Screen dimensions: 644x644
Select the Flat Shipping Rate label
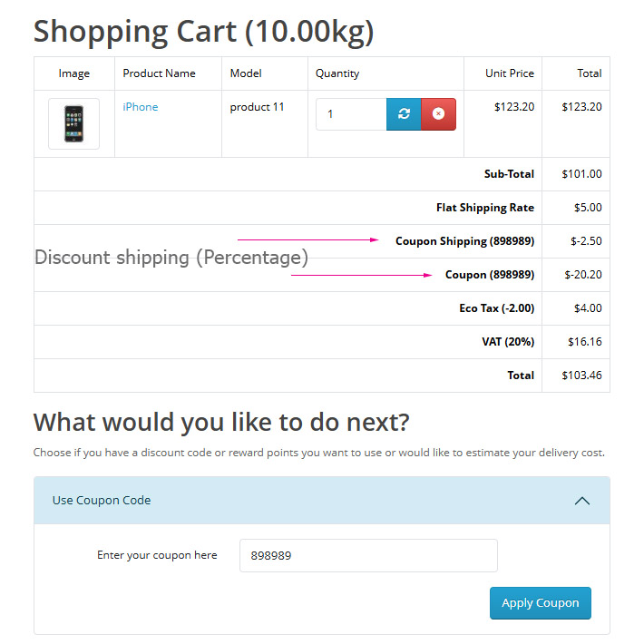[485, 208]
